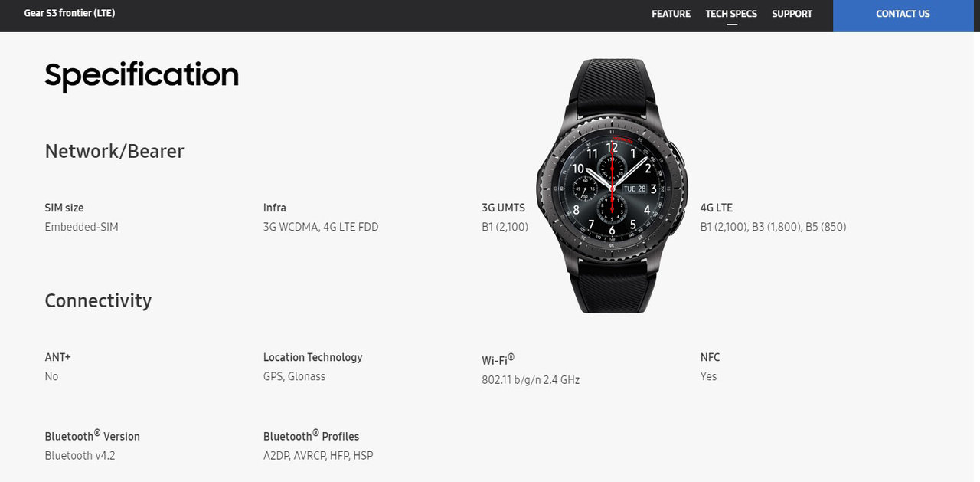Click the TUE 28 date window on watch
Image resolution: width=980 pixels, height=482 pixels.
(635, 189)
